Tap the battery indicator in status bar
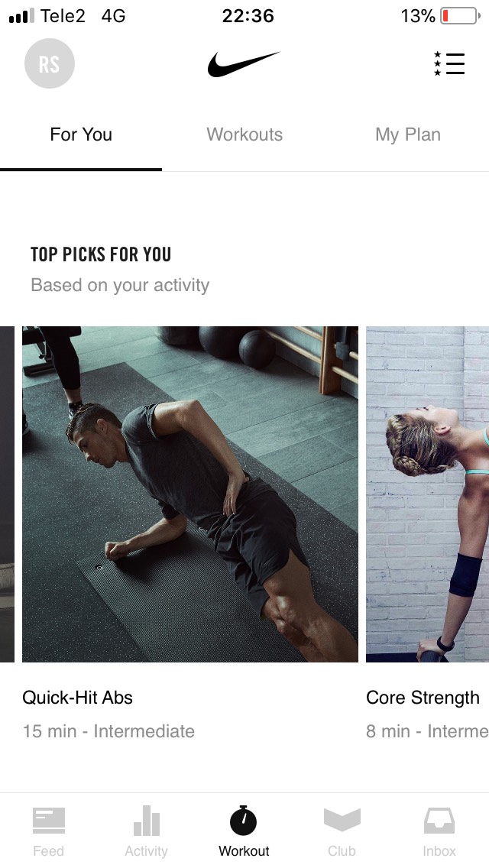The height and width of the screenshot is (868, 489). [x=460, y=16]
